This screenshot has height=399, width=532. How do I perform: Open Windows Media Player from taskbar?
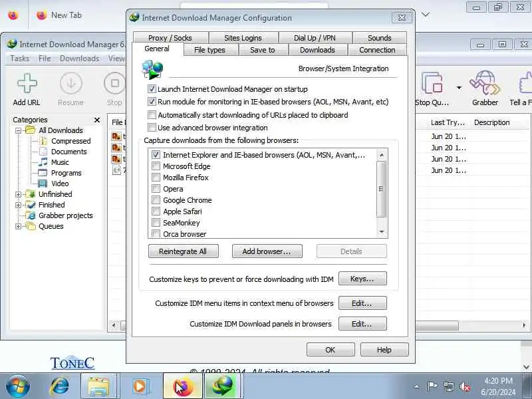(140, 386)
